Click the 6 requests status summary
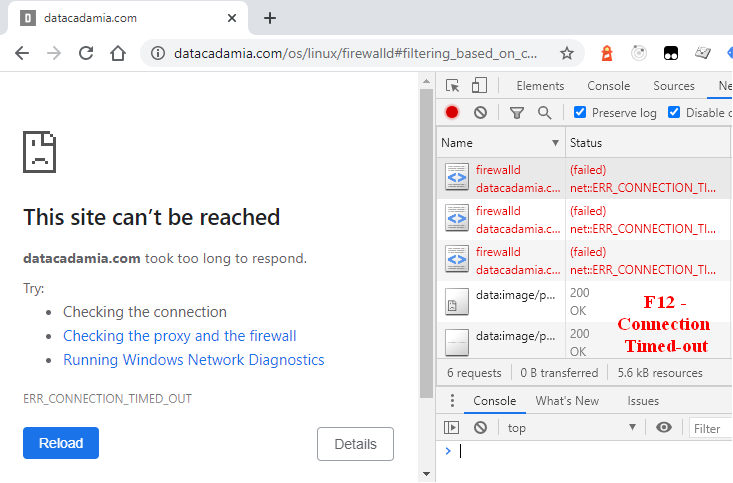The image size is (733, 483). pyautogui.click(x=474, y=373)
